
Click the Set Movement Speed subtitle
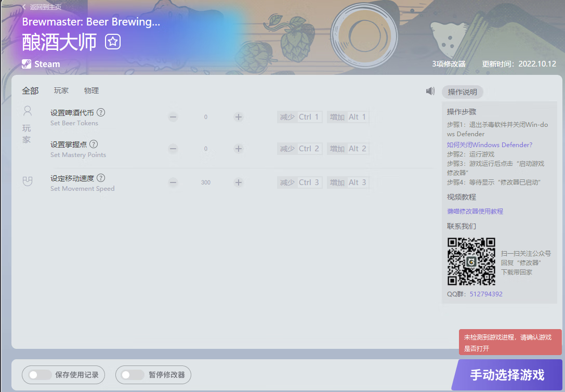click(83, 189)
